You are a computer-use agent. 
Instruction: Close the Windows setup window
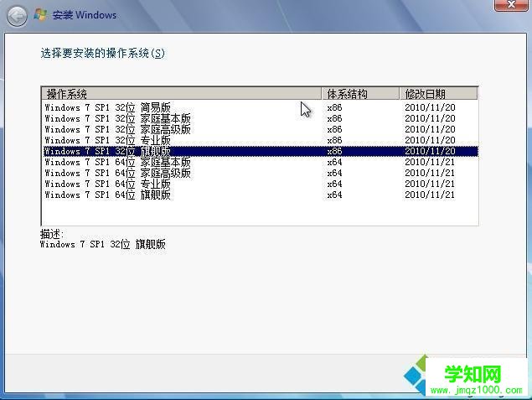[x=511, y=5]
